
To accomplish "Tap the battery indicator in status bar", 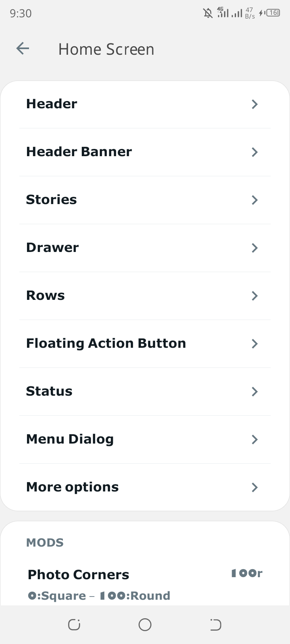I will click(x=273, y=13).
